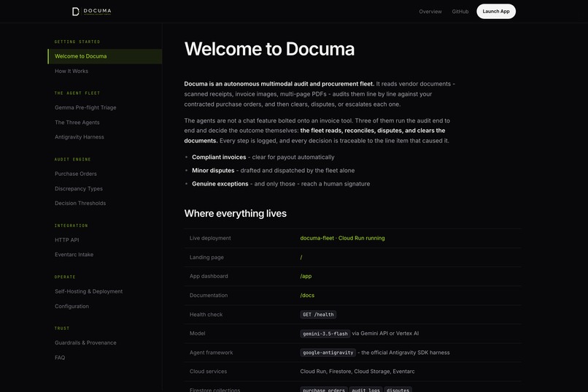The image size is (588, 392).
Task: Go to Eventarc Intake page
Action: 74,254
